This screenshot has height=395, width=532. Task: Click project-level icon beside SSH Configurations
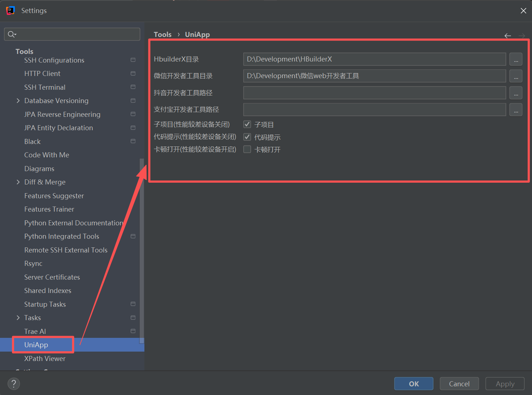click(133, 60)
